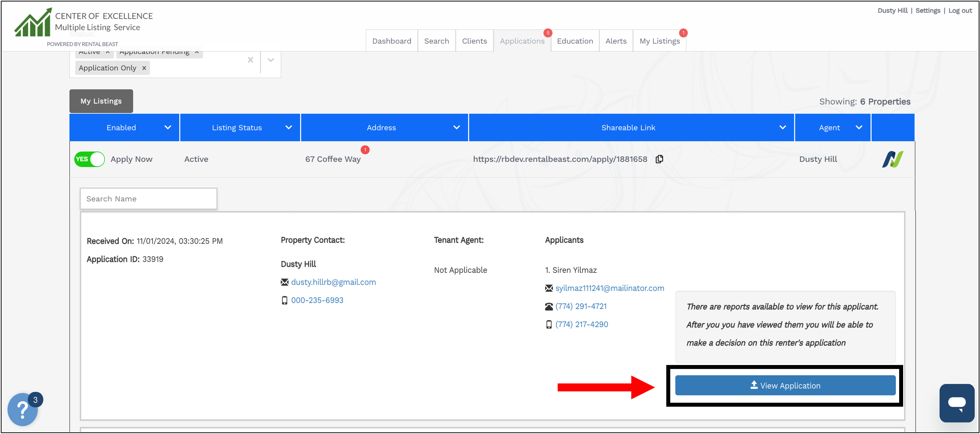Screen dimensions: 980x434
Task: Click the phone icon beside (774) 291-4721
Action: point(548,306)
